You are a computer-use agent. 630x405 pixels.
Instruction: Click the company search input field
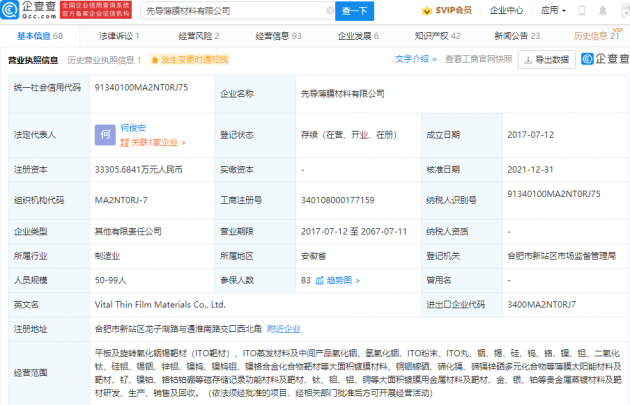pyautogui.click(x=235, y=11)
